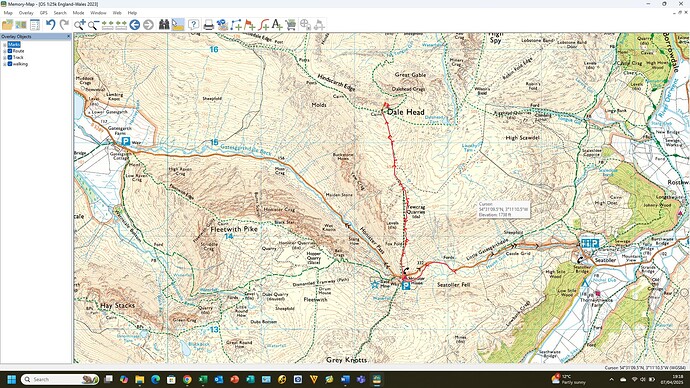
Task: Select the walking overlay label
Action: click(20, 64)
